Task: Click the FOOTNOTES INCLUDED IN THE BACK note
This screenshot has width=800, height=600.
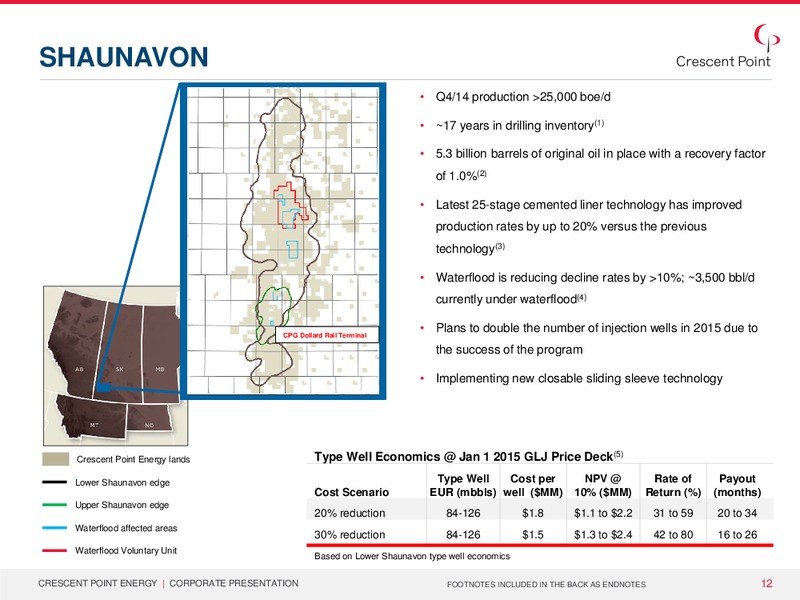Action: pos(546,584)
